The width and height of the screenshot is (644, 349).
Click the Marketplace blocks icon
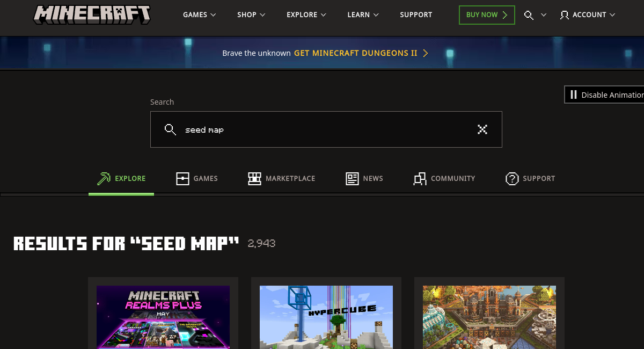point(254,179)
